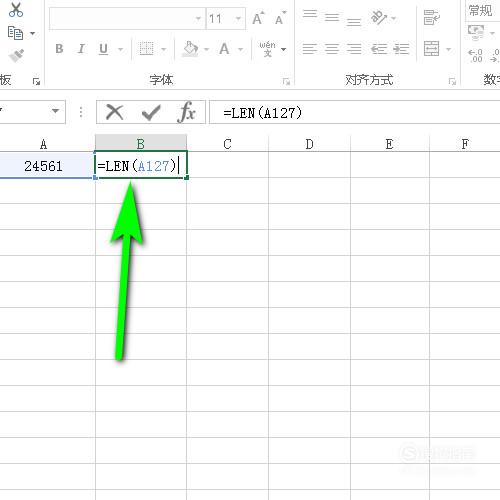
Task: Select column E header
Action: click(389, 144)
